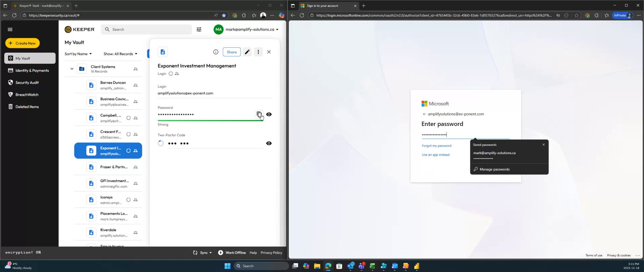
Task: Select the GFI Investment... record
Action: (108, 184)
